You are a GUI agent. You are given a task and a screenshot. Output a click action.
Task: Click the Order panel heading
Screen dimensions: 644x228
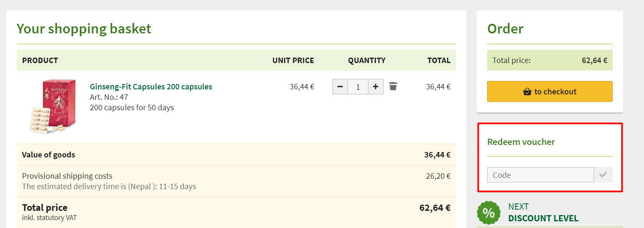pos(505,29)
